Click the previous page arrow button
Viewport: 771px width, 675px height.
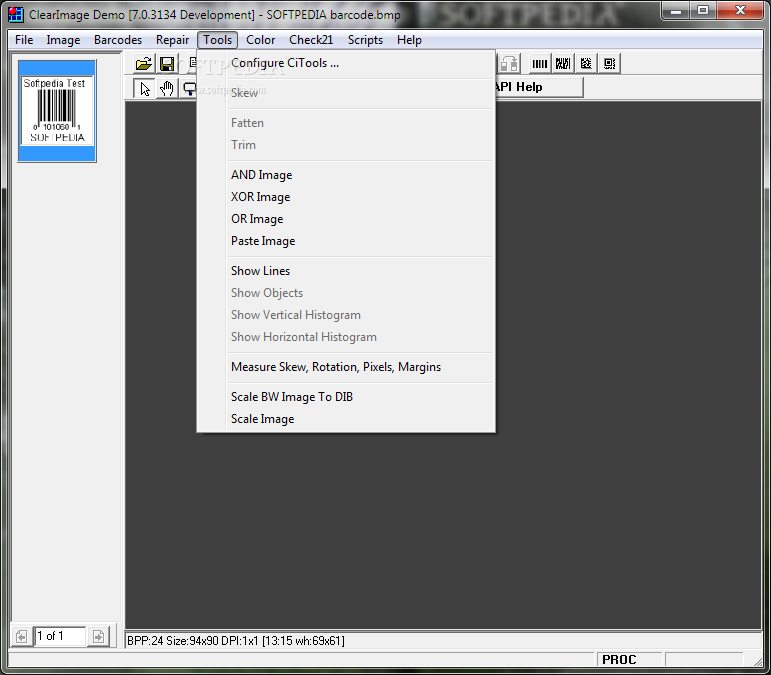click(x=21, y=637)
